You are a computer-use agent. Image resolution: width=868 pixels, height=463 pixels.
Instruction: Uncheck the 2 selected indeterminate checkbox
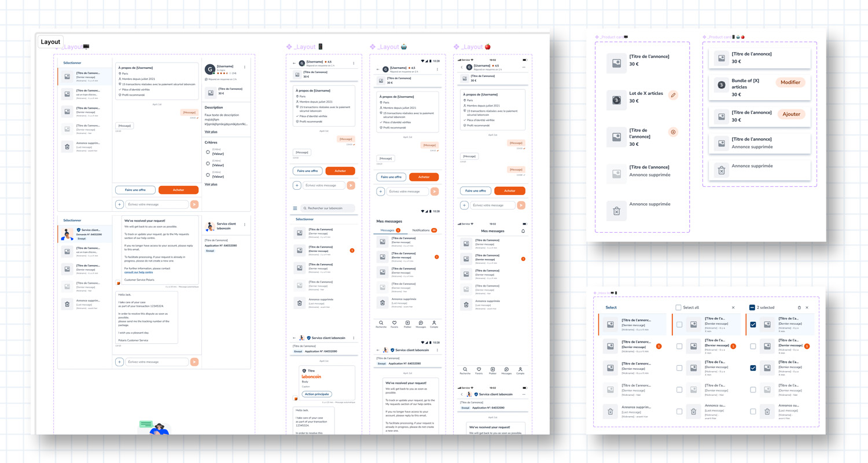pyautogui.click(x=752, y=308)
